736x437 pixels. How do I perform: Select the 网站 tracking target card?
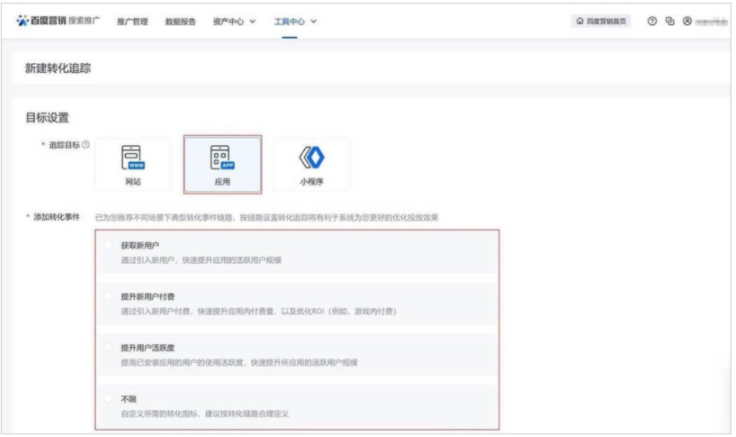133,165
